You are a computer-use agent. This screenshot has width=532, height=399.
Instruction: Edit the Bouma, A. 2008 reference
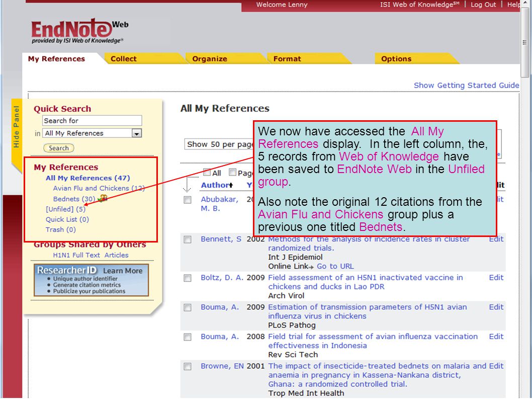coord(496,337)
